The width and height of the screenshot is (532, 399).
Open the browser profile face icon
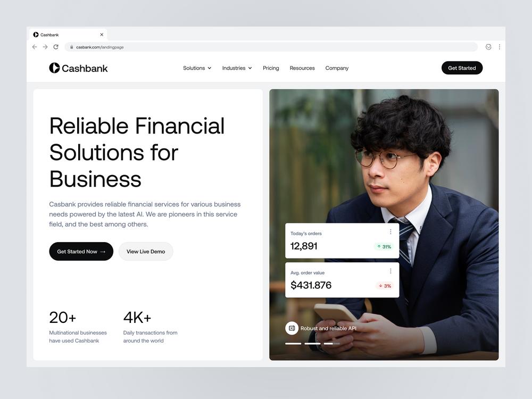[x=488, y=47]
